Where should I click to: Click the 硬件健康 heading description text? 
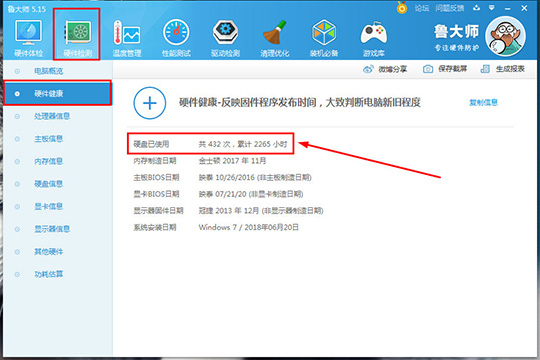click(x=300, y=102)
